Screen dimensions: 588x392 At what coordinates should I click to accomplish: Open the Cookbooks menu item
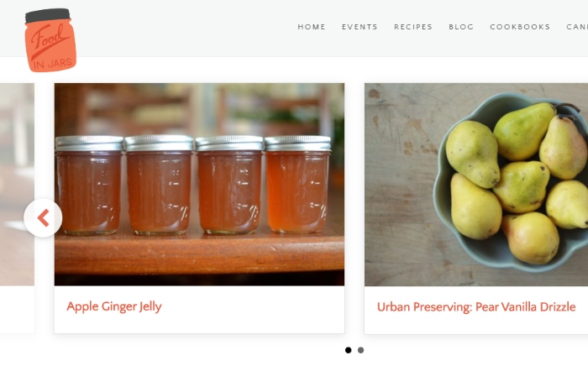pyautogui.click(x=520, y=27)
